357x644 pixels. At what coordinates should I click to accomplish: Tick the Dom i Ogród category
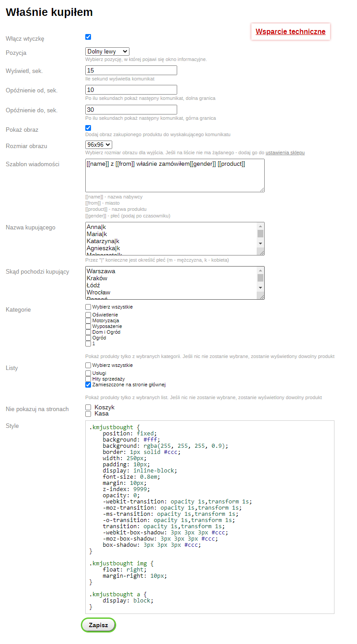[x=88, y=332]
